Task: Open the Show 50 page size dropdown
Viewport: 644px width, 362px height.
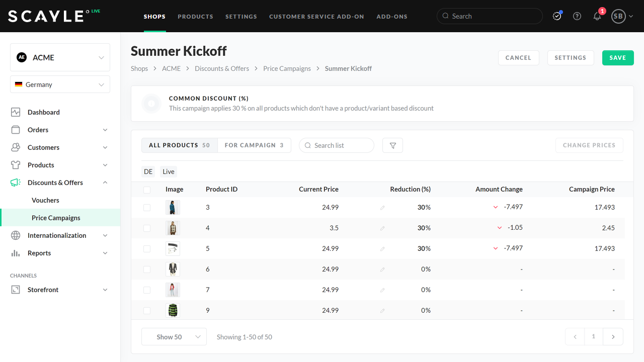Action: click(174, 337)
